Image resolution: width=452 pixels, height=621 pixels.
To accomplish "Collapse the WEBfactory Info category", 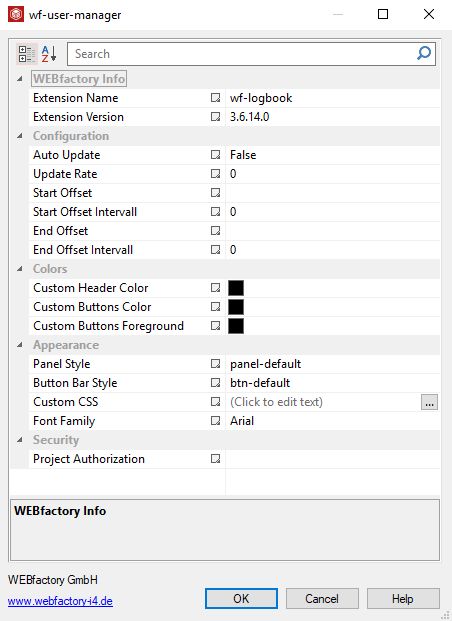I will (20, 79).
